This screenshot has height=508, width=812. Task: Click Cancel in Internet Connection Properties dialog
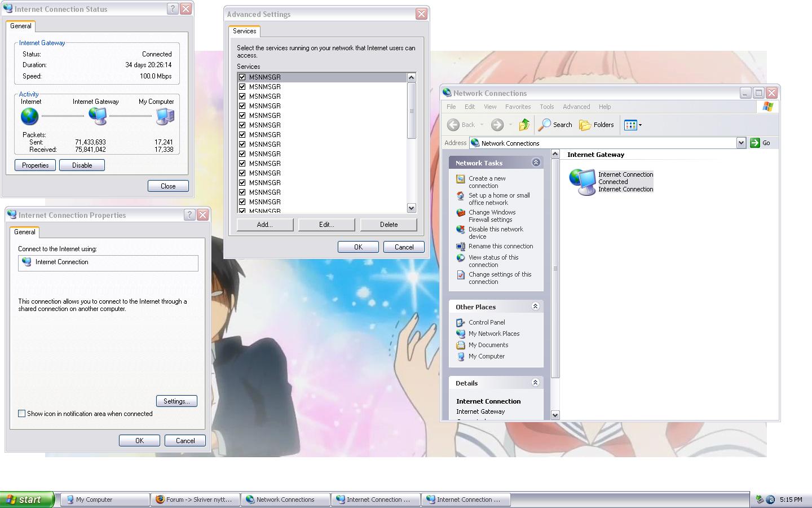(x=185, y=441)
